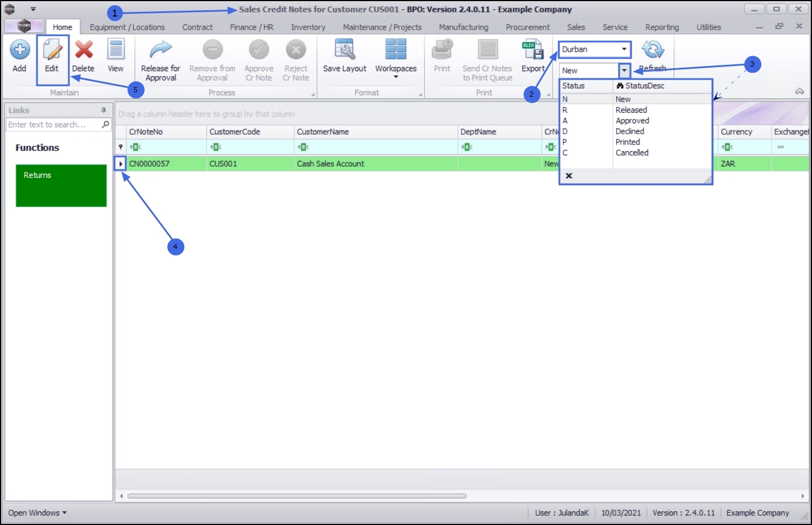Image resolution: width=812 pixels, height=525 pixels.
Task: Switch to the Inventory ribbon tab
Action: 308,27
